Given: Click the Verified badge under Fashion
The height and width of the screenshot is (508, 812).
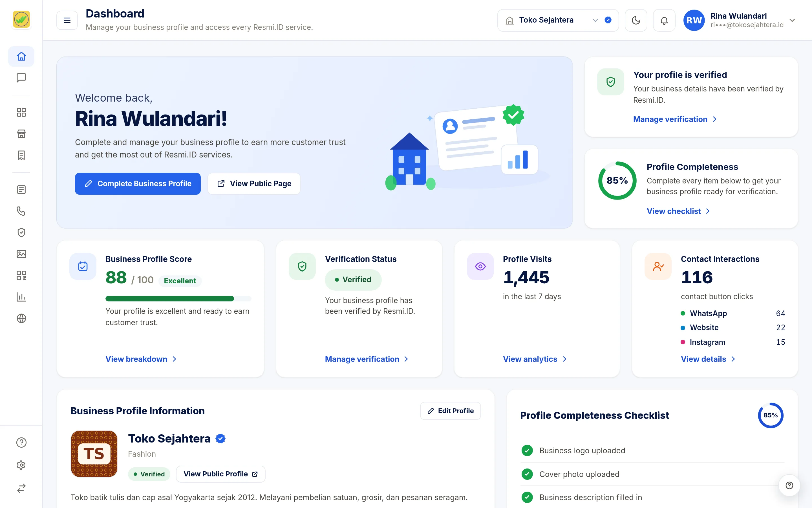Looking at the screenshot, I should pos(149,474).
